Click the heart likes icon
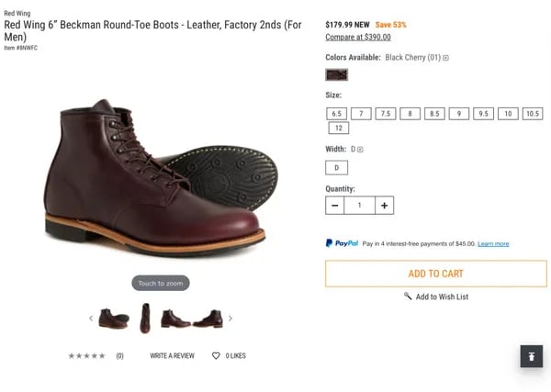The width and height of the screenshot is (551, 392). (216, 356)
